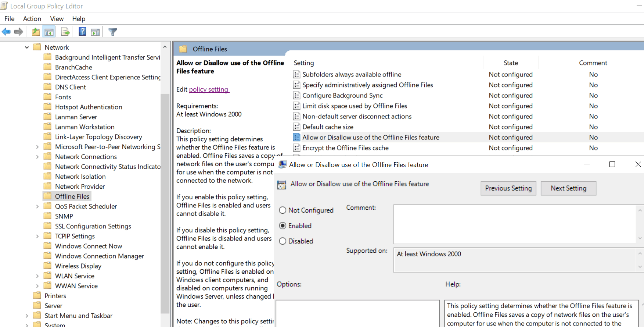Toggle the Show/Hide Action Pane icon
The width and height of the screenshot is (644, 327).
96,32
